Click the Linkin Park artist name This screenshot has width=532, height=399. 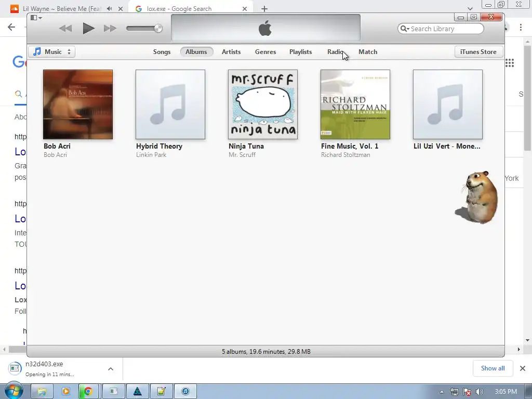[x=151, y=155]
